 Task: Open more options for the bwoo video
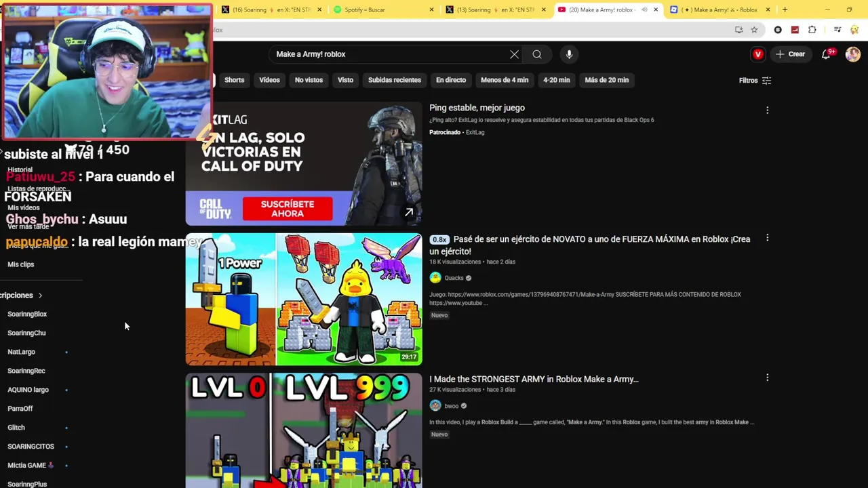click(767, 378)
